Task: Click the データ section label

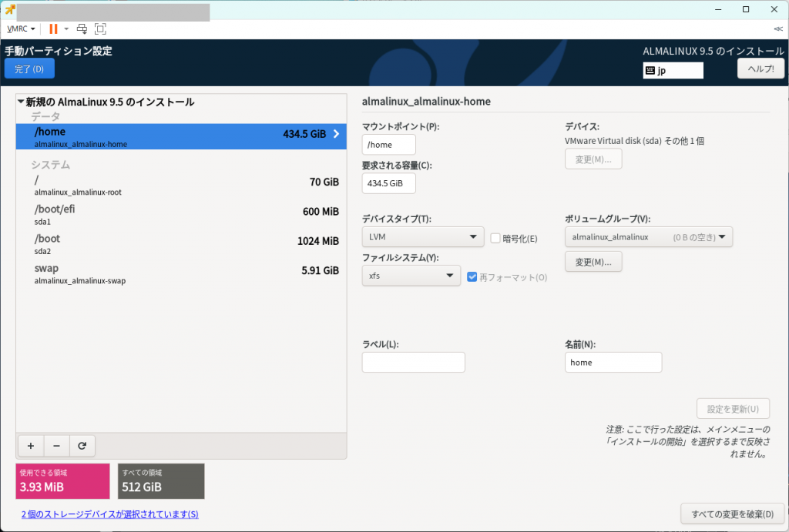Action: click(x=45, y=117)
